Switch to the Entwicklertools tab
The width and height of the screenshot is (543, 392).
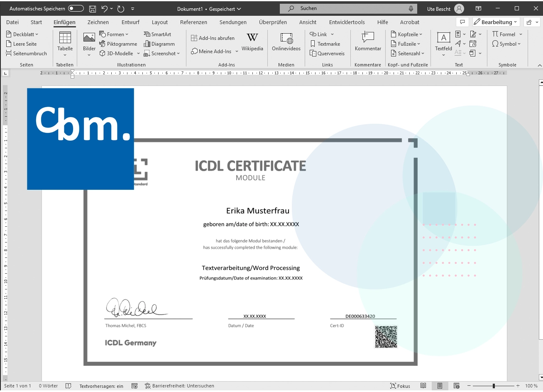(347, 22)
